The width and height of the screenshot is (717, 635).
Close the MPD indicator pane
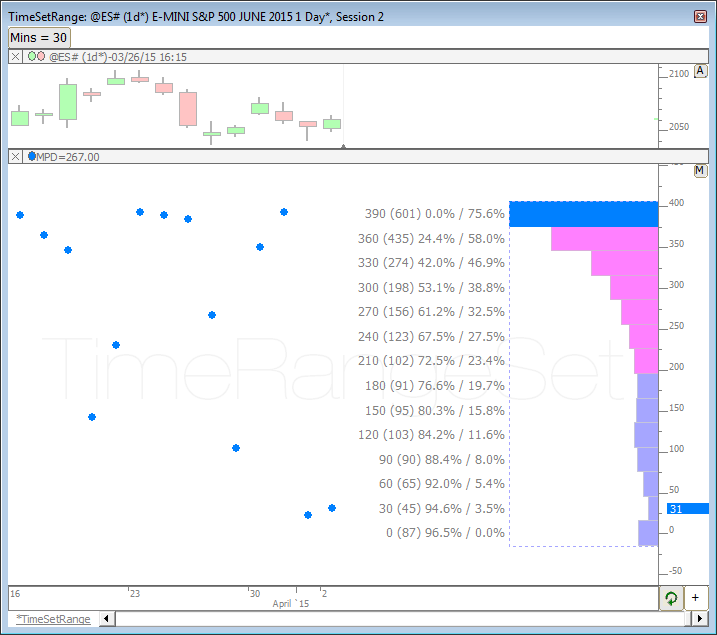tap(15, 156)
